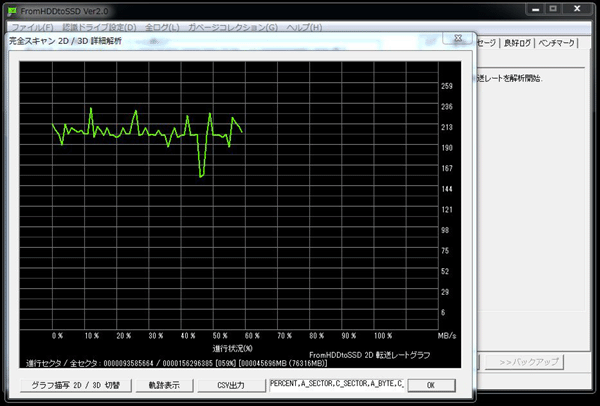The image size is (600, 406).
Task: Click the CSV出力 button
Action: coord(231,385)
